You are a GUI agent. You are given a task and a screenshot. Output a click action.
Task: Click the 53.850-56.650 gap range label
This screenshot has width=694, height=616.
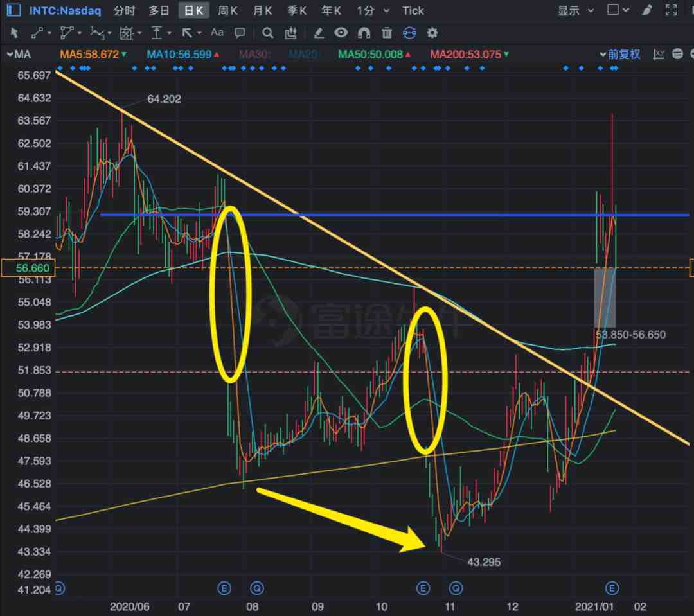(x=630, y=335)
